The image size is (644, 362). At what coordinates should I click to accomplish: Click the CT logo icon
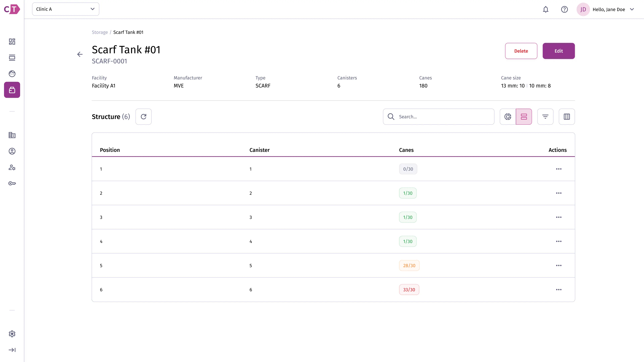pyautogui.click(x=12, y=9)
